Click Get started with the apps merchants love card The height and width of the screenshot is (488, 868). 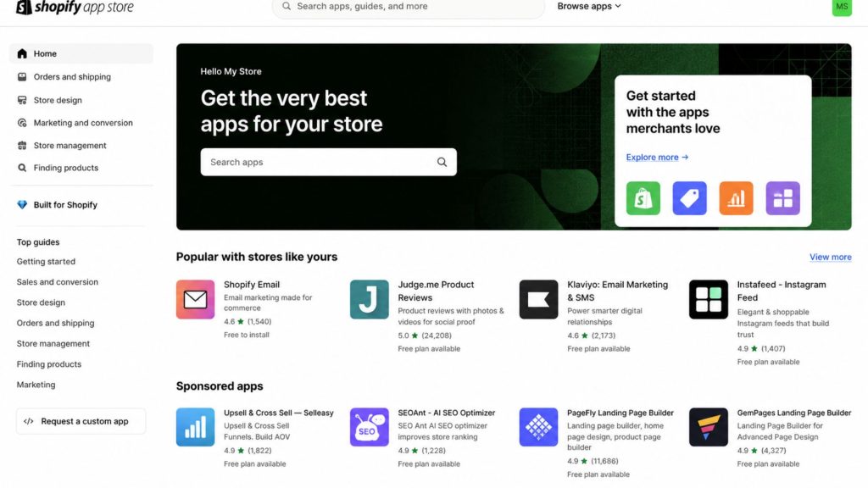tap(713, 151)
